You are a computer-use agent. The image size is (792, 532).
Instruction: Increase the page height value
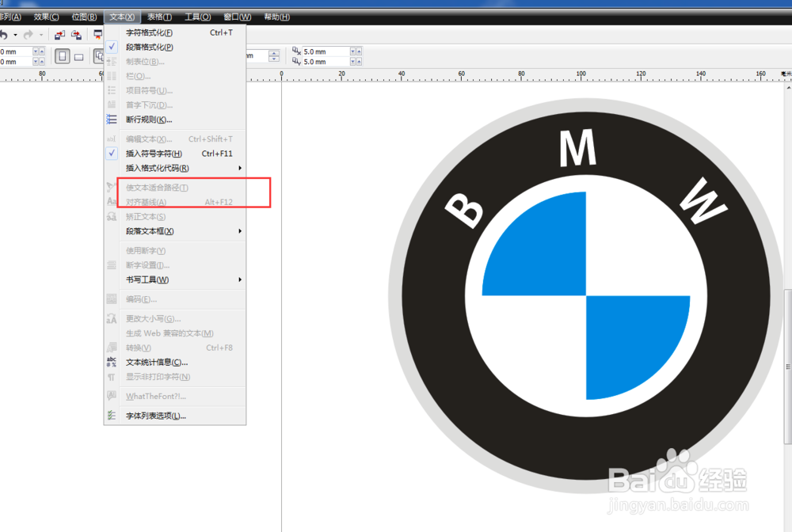[x=41, y=62]
